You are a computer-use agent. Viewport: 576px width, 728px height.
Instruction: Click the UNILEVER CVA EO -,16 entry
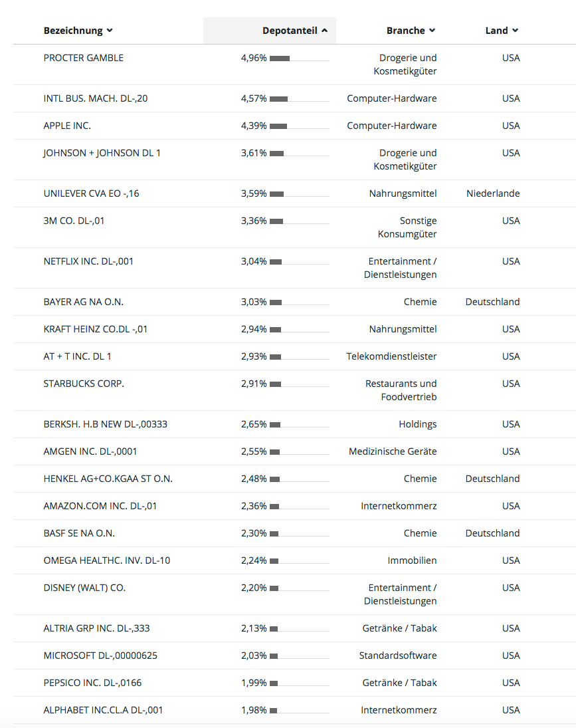(x=92, y=193)
